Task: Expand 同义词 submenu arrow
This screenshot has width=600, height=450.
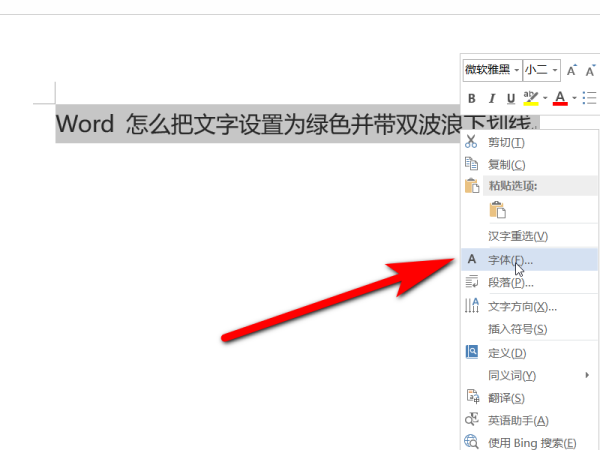Action: (x=587, y=375)
